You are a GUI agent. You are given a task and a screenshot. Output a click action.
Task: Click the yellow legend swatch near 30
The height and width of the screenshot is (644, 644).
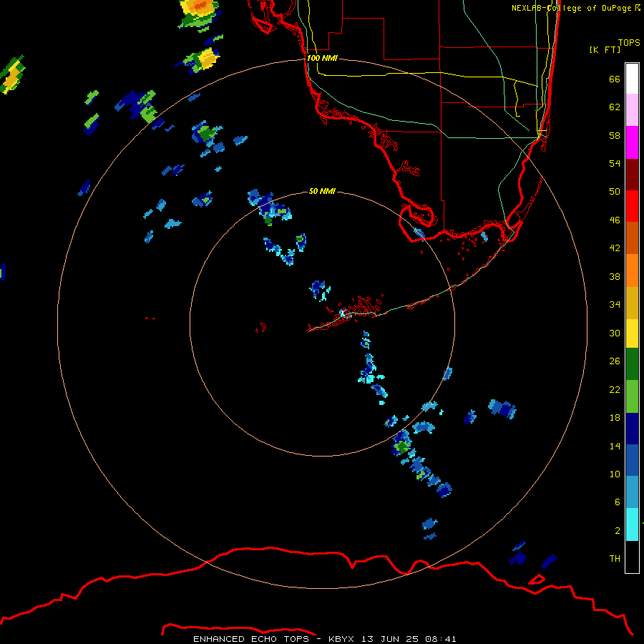coord(632,333)
